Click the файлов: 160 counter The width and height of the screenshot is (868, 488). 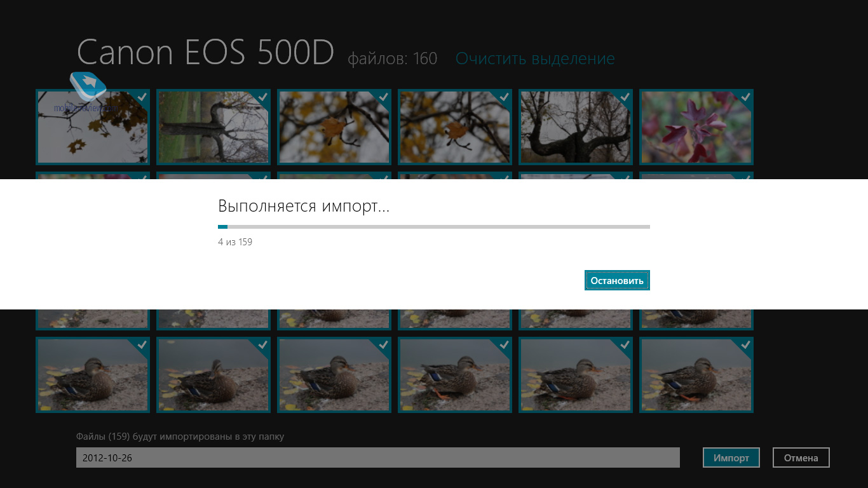tap(392, 59)
